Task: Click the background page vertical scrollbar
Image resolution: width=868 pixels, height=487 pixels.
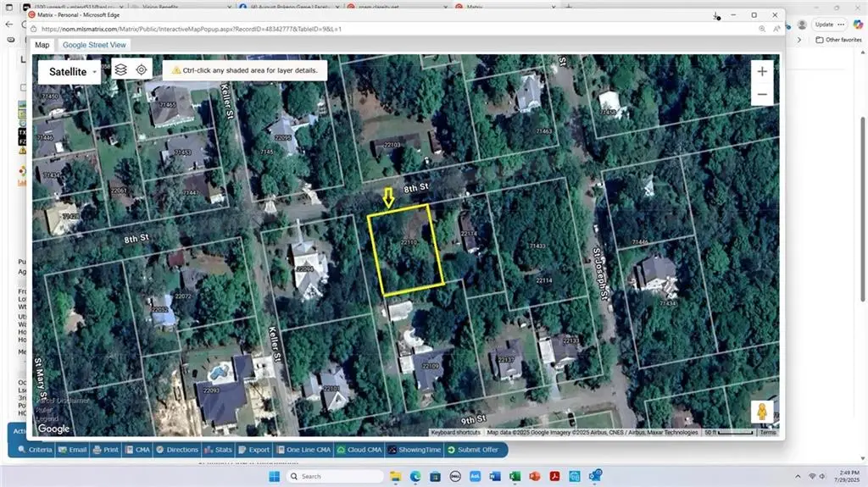Action: 863,210
